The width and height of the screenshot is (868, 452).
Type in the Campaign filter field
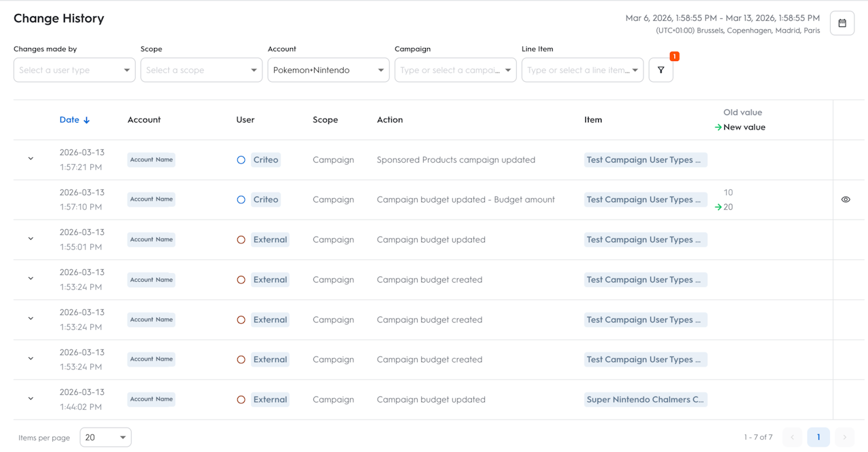pyautogui.click(x=450, y=70)
